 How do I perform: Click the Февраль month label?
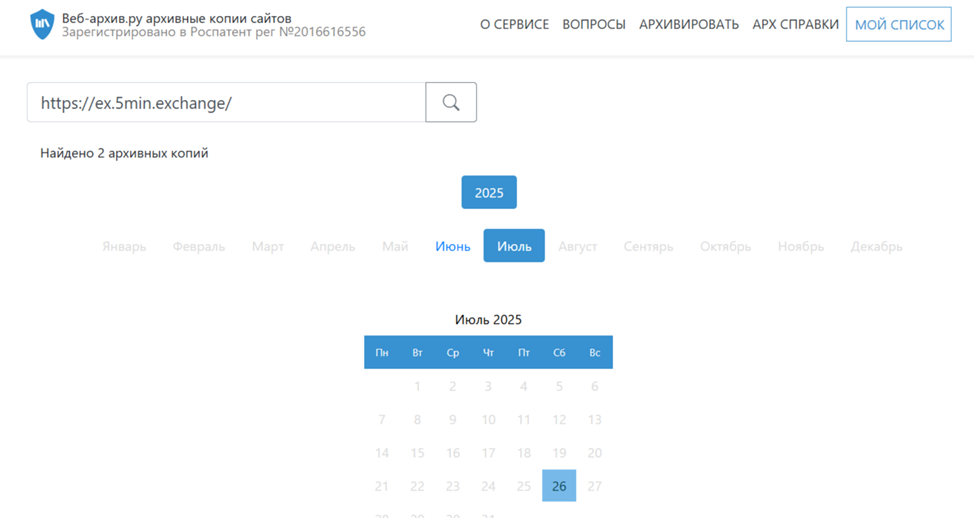coord(199,247)
